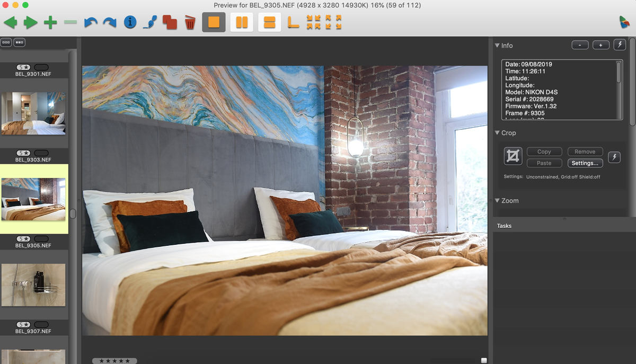
Task: Click 5-star rating badge of BEL_9305.NEF
Action: pyautogui.click(x=24, y=239)
